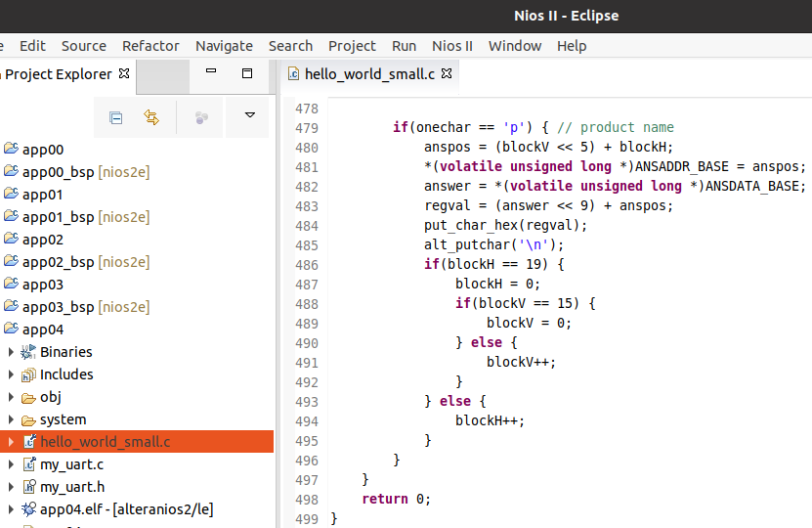Expand my_uart.h in the tree
Viewport: 812px width, 528px height.
[x=11, y=487]
